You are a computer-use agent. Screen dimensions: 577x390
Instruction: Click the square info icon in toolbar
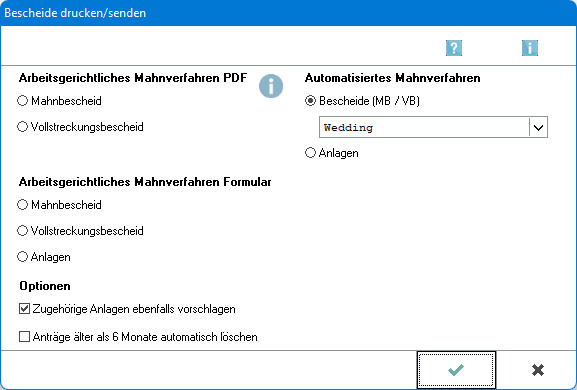pos(530,48)
